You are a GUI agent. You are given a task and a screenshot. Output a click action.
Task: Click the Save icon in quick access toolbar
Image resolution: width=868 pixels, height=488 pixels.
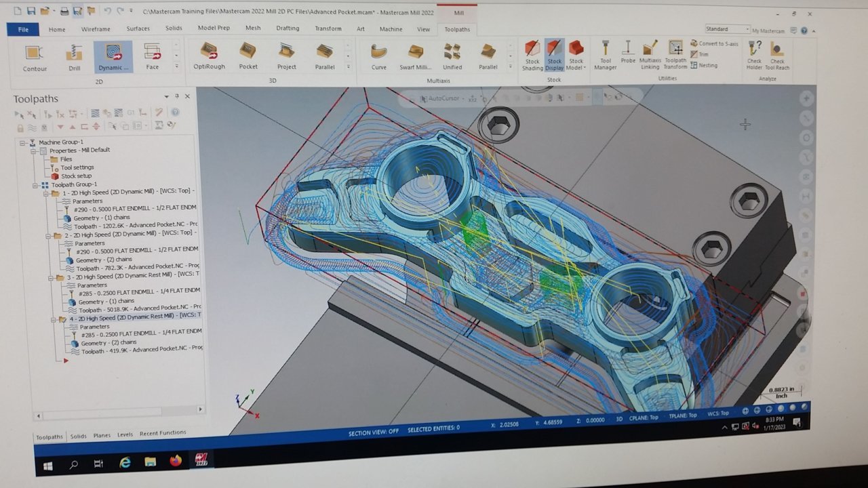(x=31, y=11)
